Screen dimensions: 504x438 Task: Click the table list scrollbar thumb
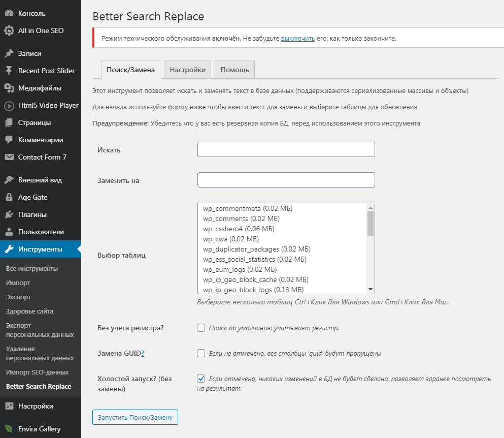coord(371,224)
